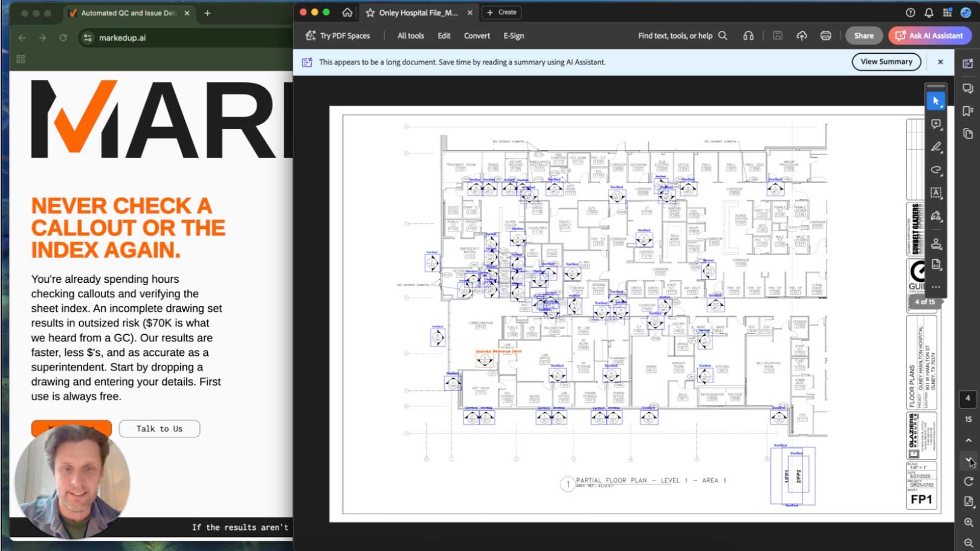The width and height of the screenshot is (980, 551).
Task: Pick the highlighter tool in Acrobat toolbar
Action: [x=935, y=147]
